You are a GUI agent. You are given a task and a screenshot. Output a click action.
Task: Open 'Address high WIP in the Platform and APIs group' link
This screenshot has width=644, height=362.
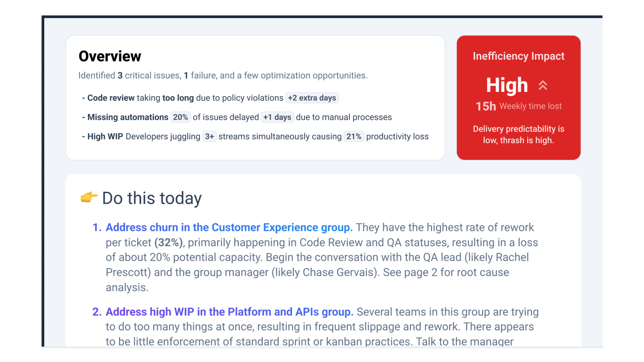tap(229, 312)
